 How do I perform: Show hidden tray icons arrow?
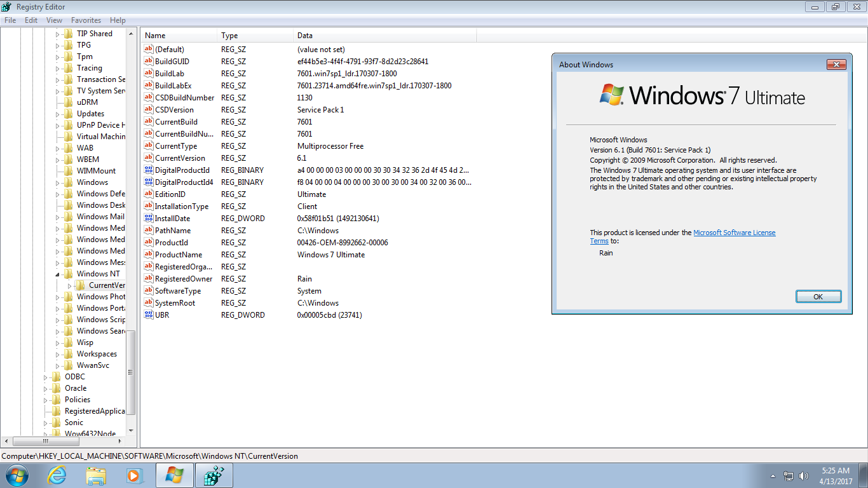(773, 475)
